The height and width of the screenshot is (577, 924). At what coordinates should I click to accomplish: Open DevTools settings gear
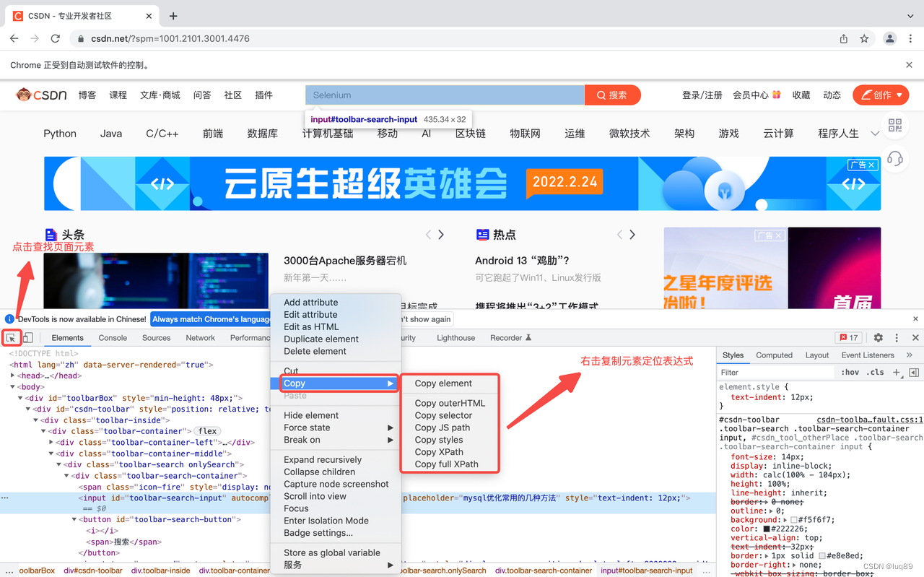click(878, 337)
